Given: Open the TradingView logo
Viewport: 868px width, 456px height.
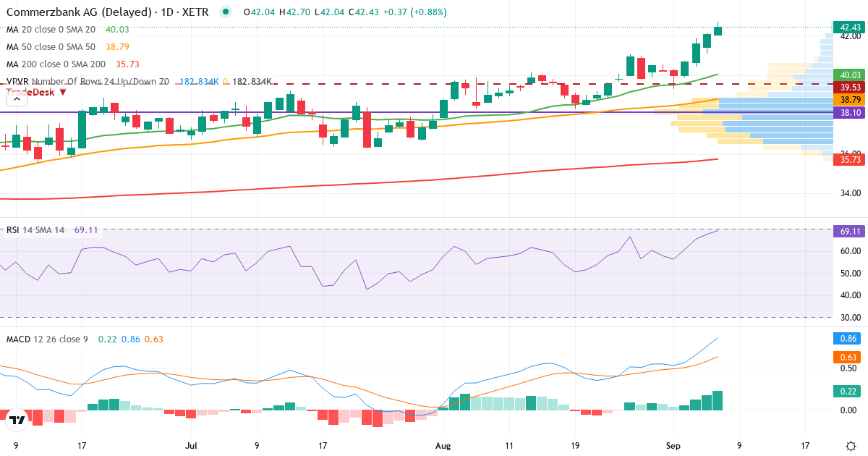Looking at the screenshot, I should (17, 419).
